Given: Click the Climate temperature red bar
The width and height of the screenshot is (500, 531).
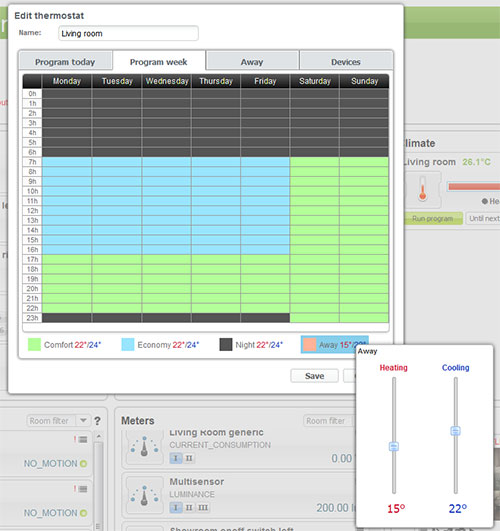Looking at the screenshot, I should pyautogui.click(x=474, y=187).
